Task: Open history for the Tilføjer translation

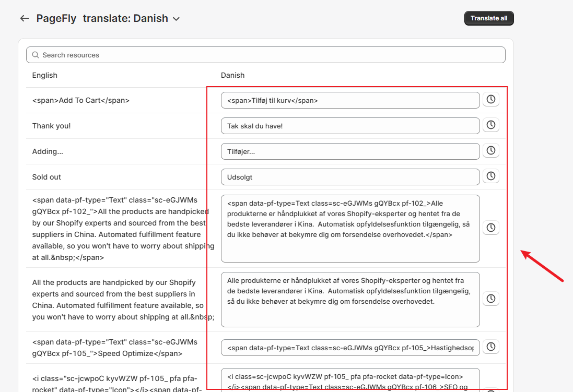Action: pyautogui.click(x=491, y=150)
